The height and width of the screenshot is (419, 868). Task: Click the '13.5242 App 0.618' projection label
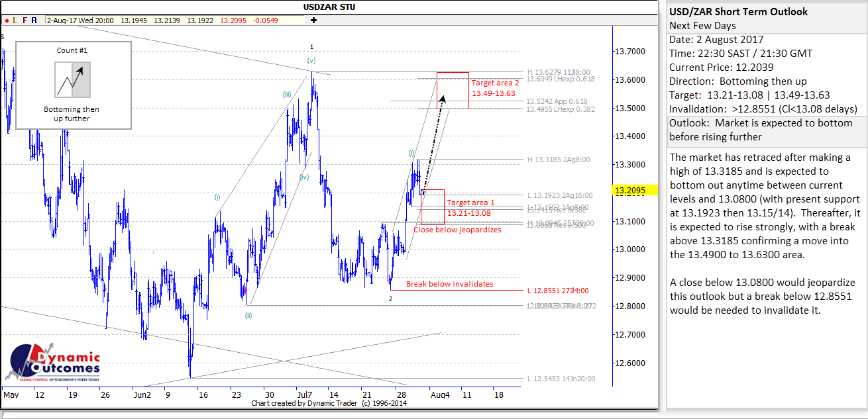(557, 102)
